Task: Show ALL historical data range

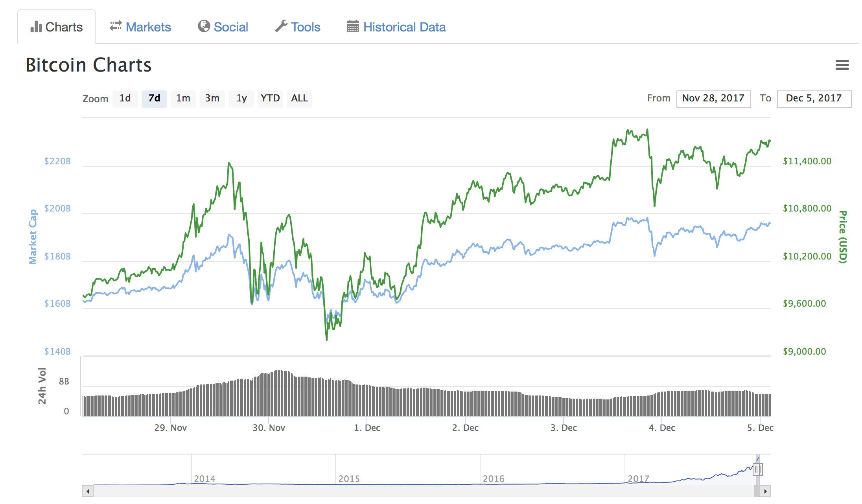Action: [x=300, y=98]
